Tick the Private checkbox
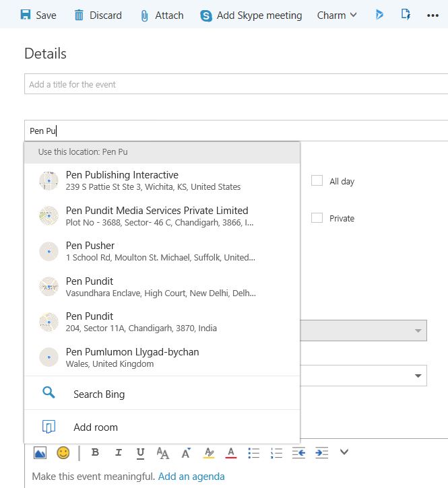 point(317,217)
